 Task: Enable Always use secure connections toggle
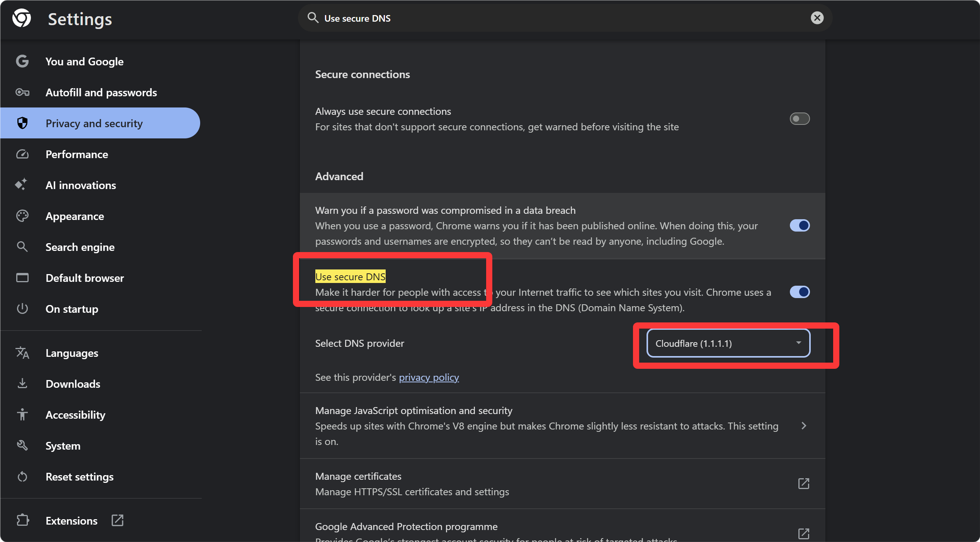pos(800,119)
